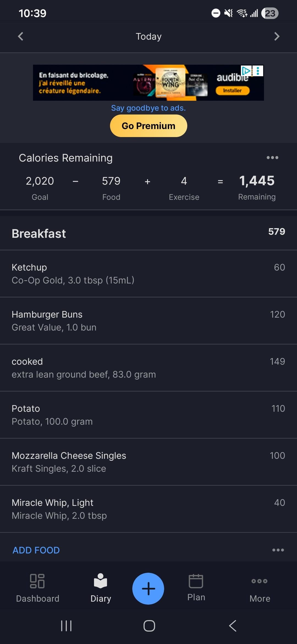Go to next day arrow
The width and height of the screenshot is (297, 644).
pyautogui.click(x=277, y=36)
